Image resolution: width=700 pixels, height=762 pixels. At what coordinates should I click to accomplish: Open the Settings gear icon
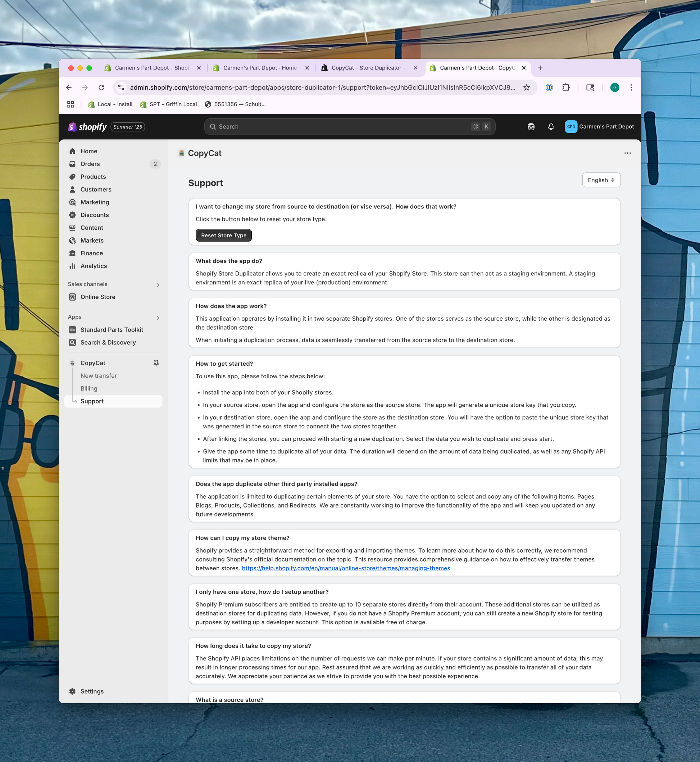pos(72,691)
